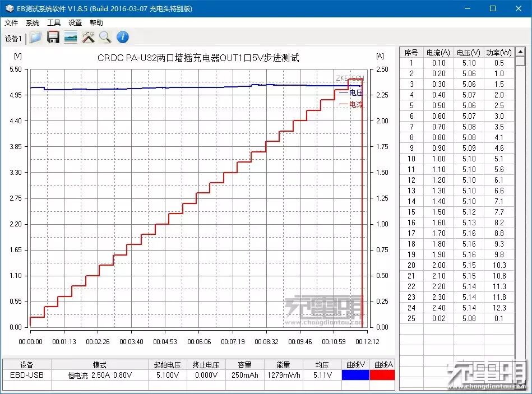Image resolution: width=532 pixels, height=394 pixels.
Task: Click the 5.100V start voltage cell
Action: point(168,375)
